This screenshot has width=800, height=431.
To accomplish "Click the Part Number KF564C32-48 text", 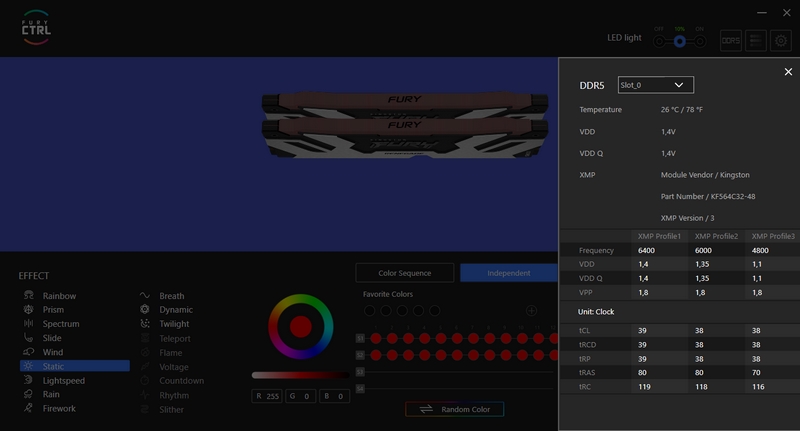I will pos(708,196).
